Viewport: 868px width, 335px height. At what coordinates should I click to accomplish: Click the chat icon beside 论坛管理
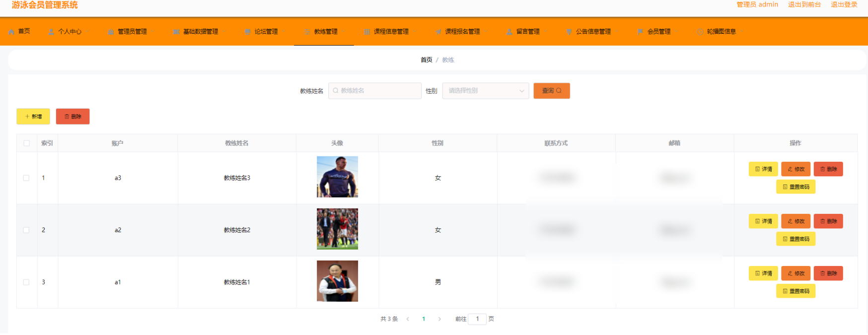(x=248, y=32)
